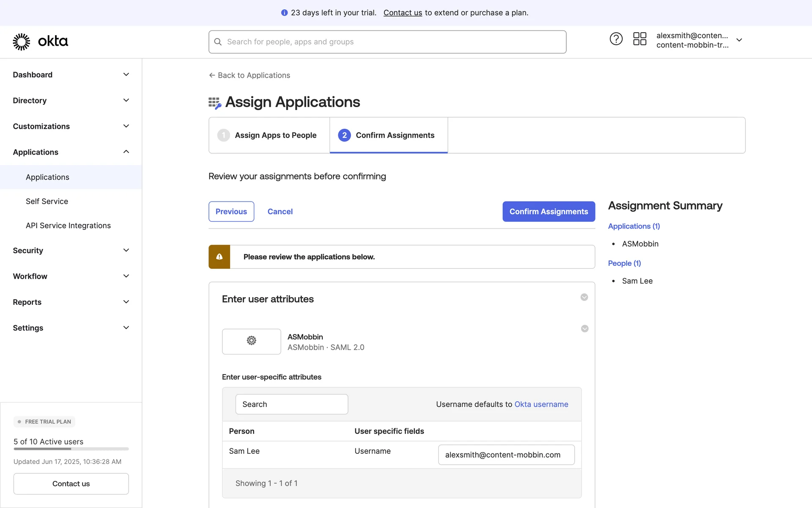This screenshot has width=812, height=508.
Task: Click the warning alert icon
Action: click(219, 257)
